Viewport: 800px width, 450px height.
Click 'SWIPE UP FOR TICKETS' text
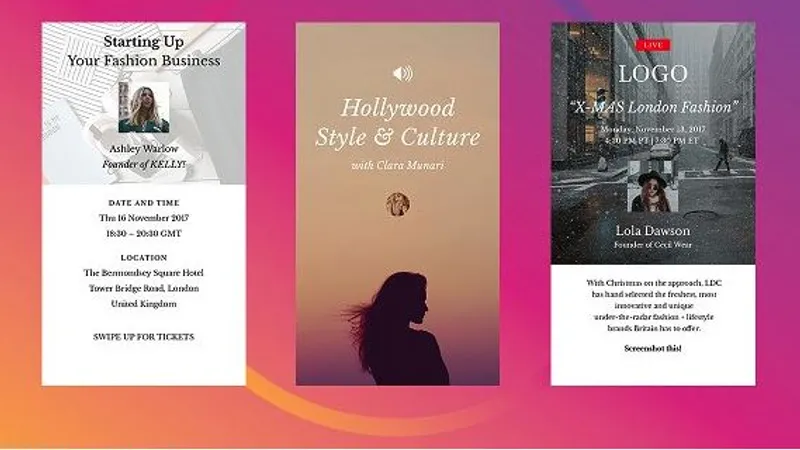pos(144,337)
